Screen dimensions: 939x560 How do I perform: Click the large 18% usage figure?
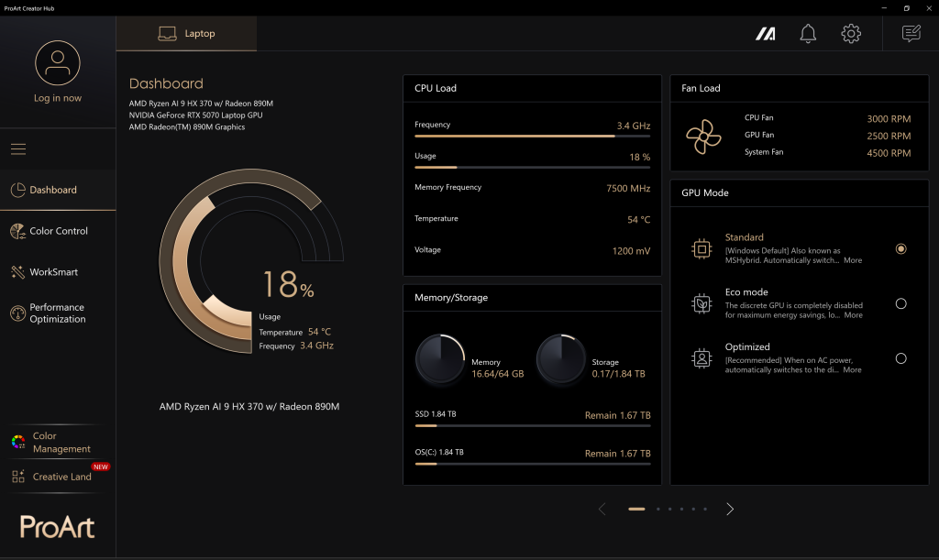coord(288,284)
